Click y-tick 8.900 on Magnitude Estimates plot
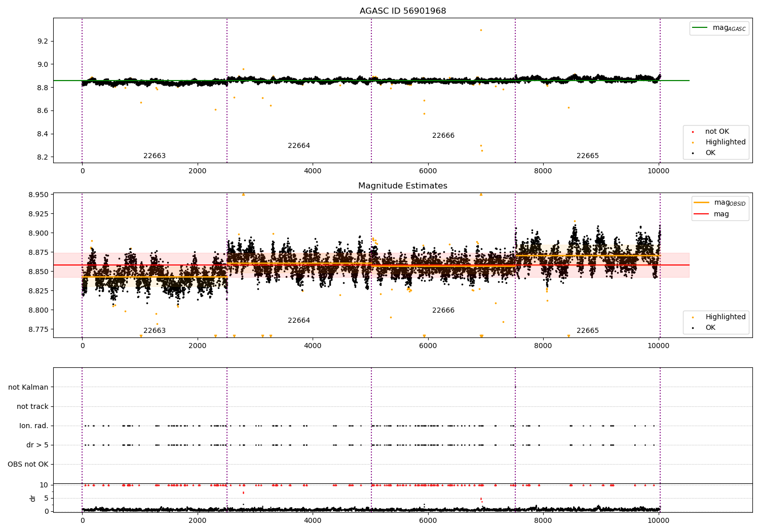 click(x=39, y=234)
